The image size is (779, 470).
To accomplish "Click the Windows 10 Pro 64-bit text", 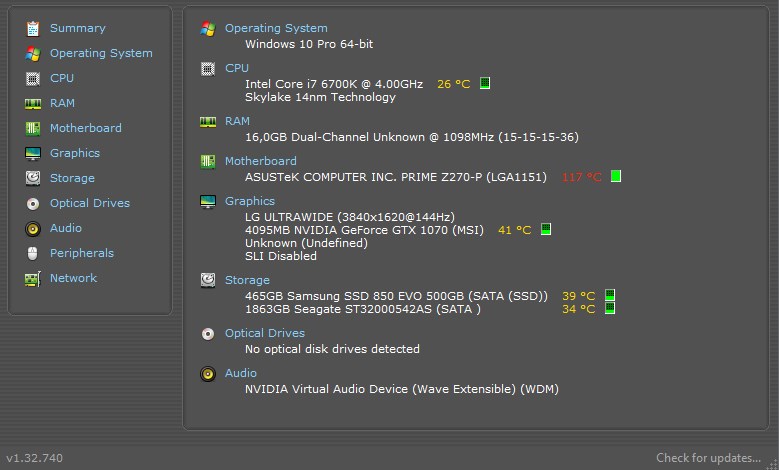I will 309,44.
